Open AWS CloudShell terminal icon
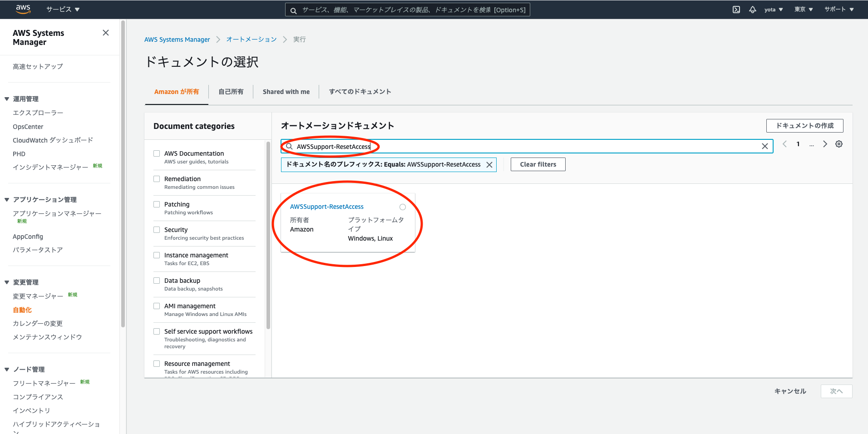This screenshot has width=868, height=434. [x=736, y=10]
